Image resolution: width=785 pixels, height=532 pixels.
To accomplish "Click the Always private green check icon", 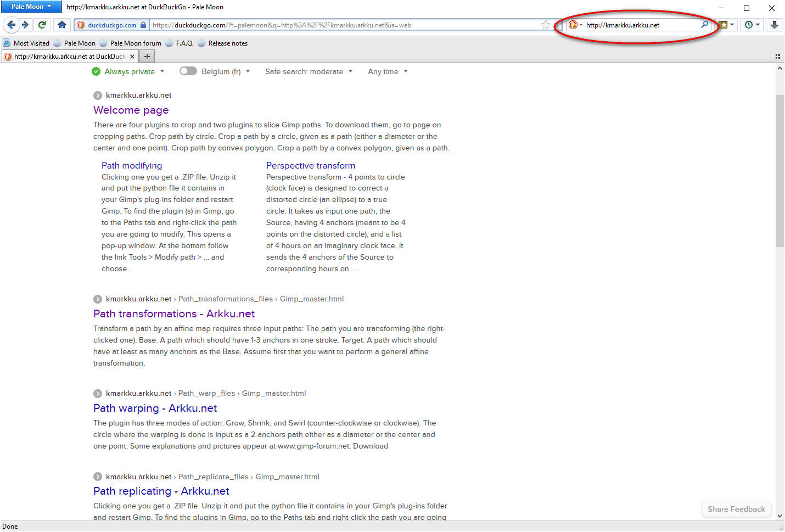I will tap(96, 71).
